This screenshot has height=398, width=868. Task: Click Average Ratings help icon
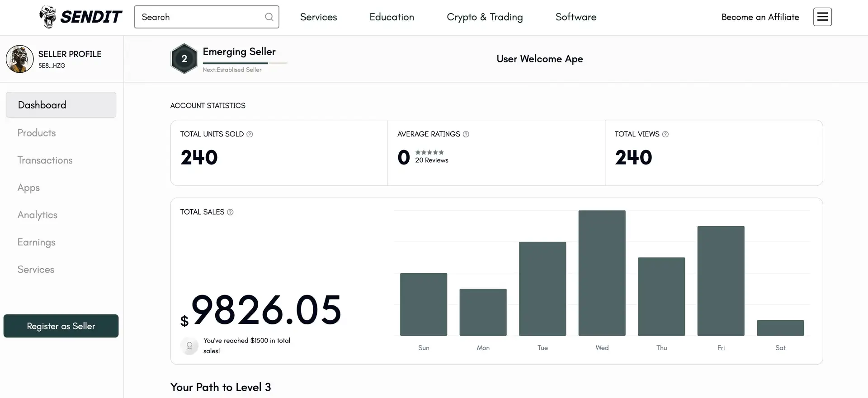coord(466,134)
